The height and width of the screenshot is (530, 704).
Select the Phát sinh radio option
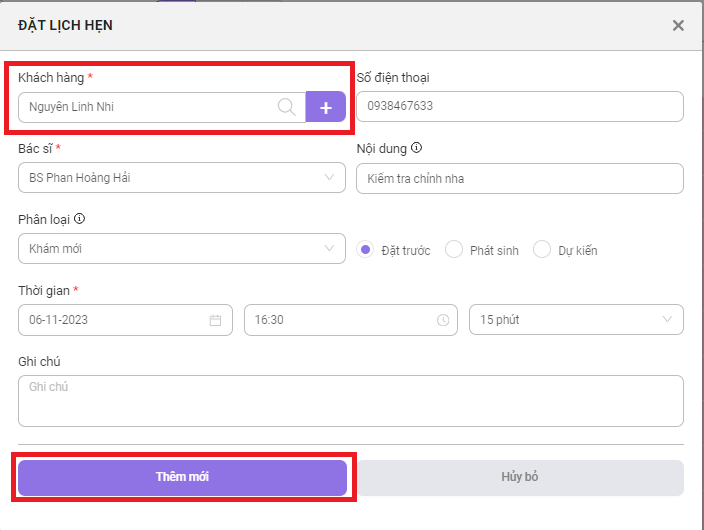pyautogui.click(x=454, y=249)
